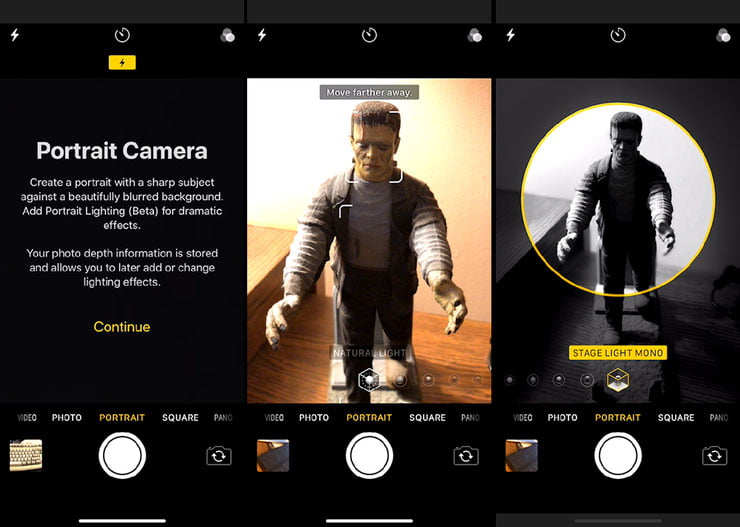The width and height of the screenshot is (740, 527).
Task: Choose Studio Light dot next to Natural Light cube
Action: [400, 380]
